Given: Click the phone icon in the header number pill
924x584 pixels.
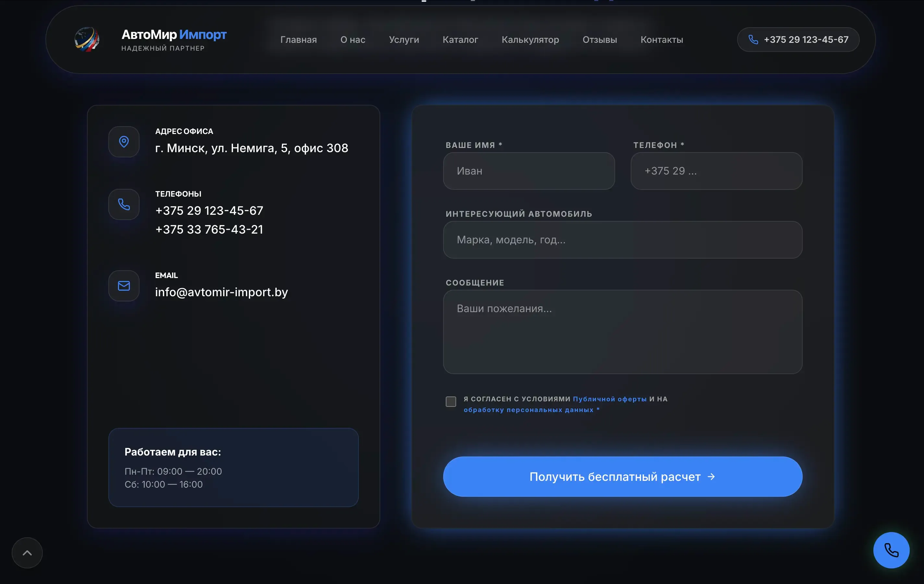Looking at the screenshot, I should tap(753, 40).
